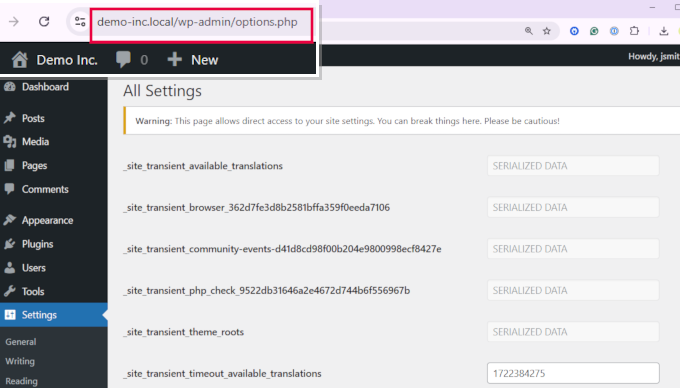Open Comments in the sidebar
Image resolution: width=680 pixels, height=388 pixels.
pos(45,189)
